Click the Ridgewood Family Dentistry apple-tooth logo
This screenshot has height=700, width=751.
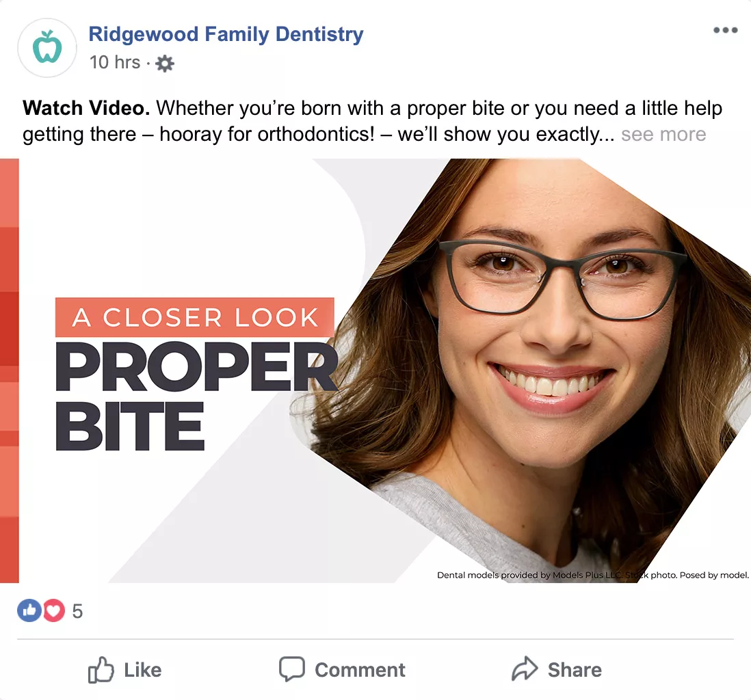47,46
